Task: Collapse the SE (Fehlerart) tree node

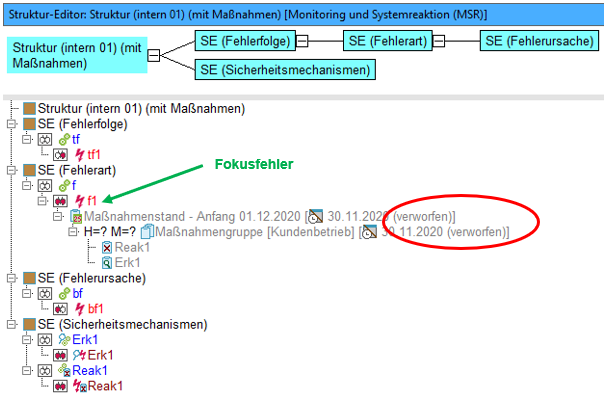Action: (x=12, y=170)
